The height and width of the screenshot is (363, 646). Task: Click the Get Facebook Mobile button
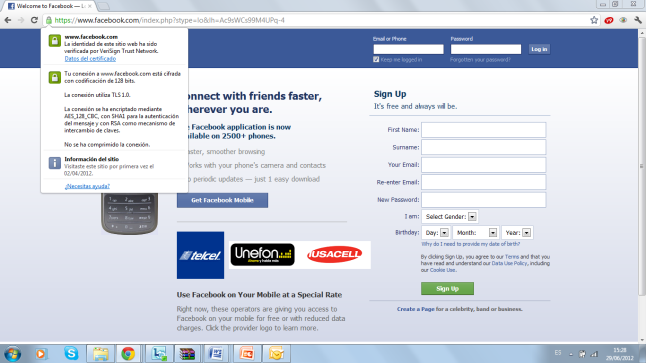click(222, 200)
